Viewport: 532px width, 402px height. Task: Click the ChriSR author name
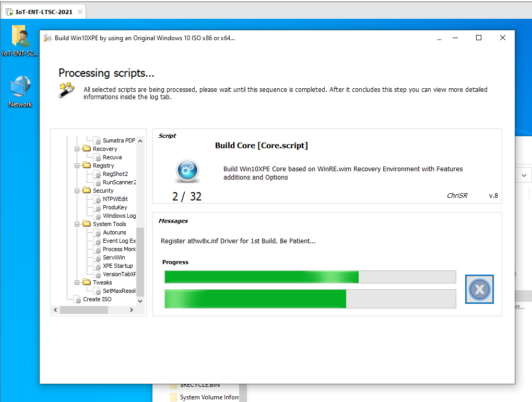coord(457,196)
